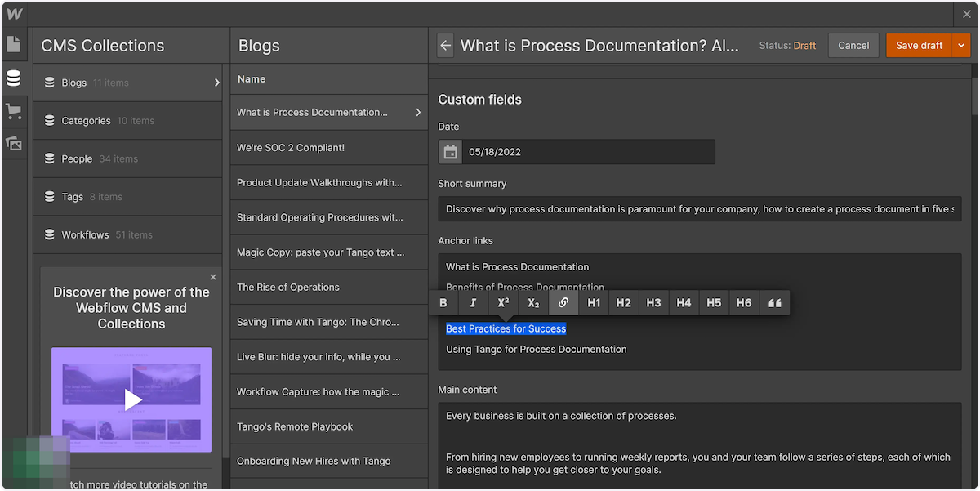Image resolution: width=980 pixels, height=491 pixels.
Task: Open the Pages panel icon
Action: pos(13,44)
